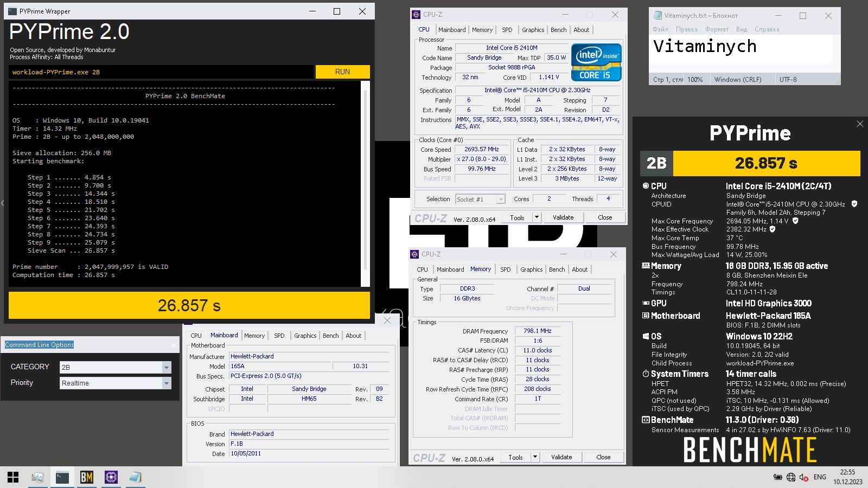Click the Memory section icon in BenchMate panel

(x=646, y=266)
